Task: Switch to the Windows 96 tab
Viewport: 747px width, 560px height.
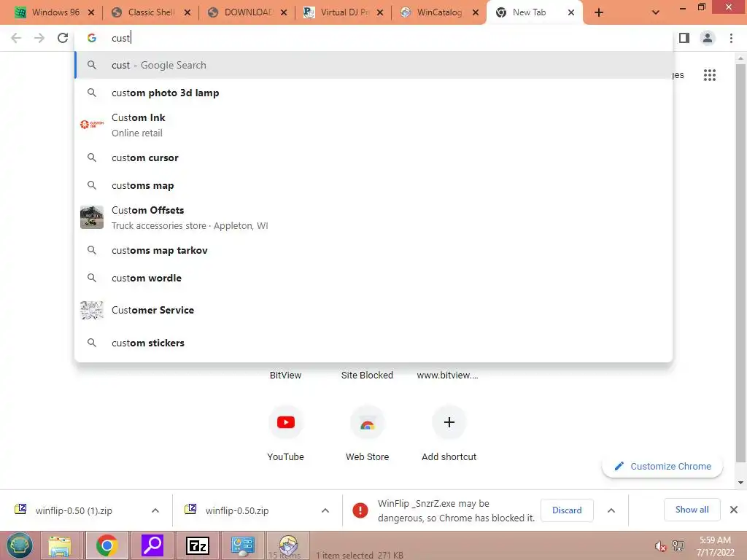Action: click(x=47, y=12)
